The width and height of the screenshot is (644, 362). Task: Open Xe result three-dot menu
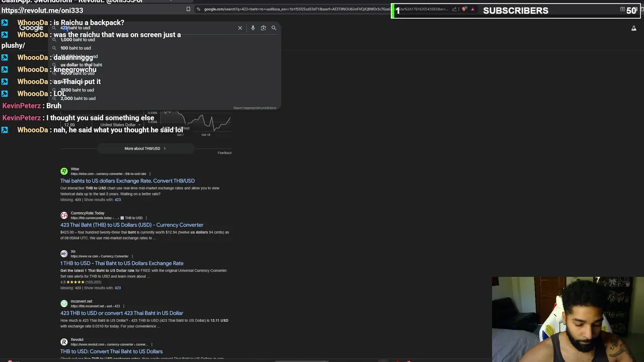(x=132, y=256)
